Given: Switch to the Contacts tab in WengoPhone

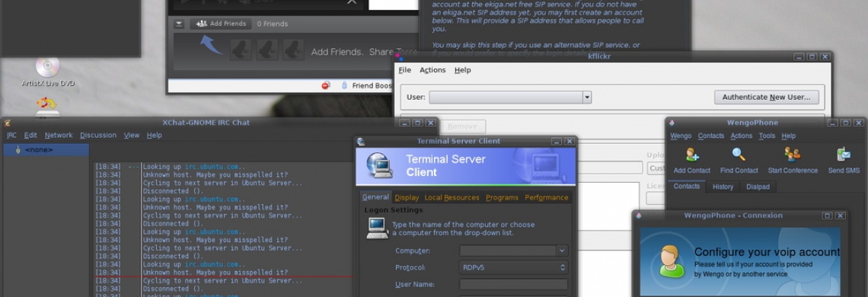Looking at the screenshot, I should pos(687,187).
